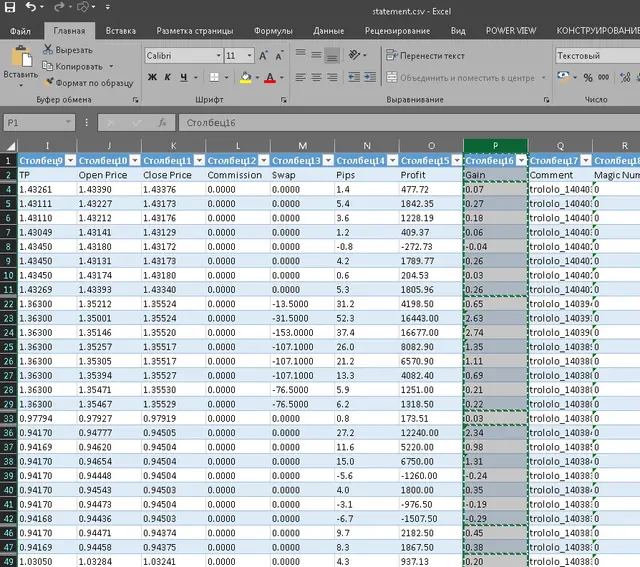Switch to the Формулы tab
This screenshot has height=567, width=640.
click(273, 31)
